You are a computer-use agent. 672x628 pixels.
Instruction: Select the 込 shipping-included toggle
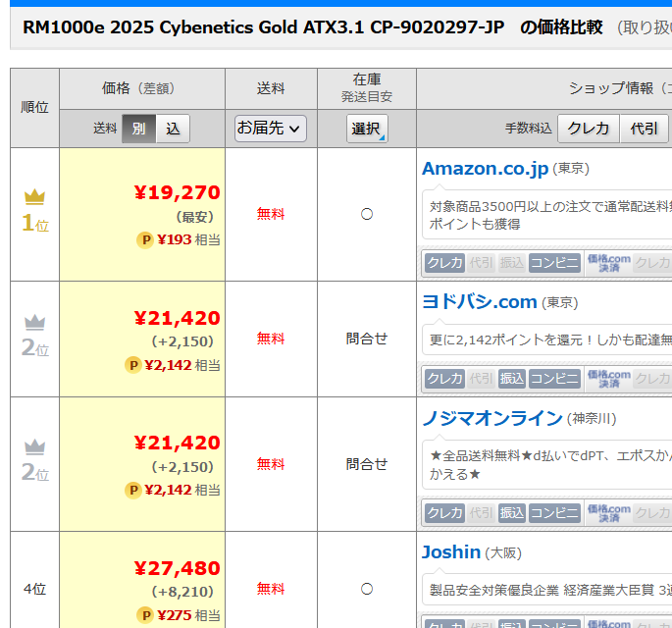pyautogui.click(x=173, y=129)
